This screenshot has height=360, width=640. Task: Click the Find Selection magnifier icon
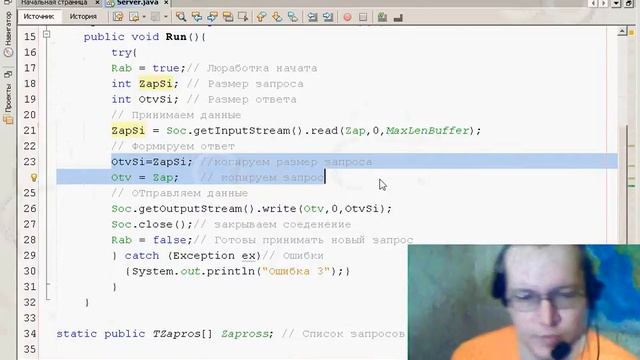181,17
